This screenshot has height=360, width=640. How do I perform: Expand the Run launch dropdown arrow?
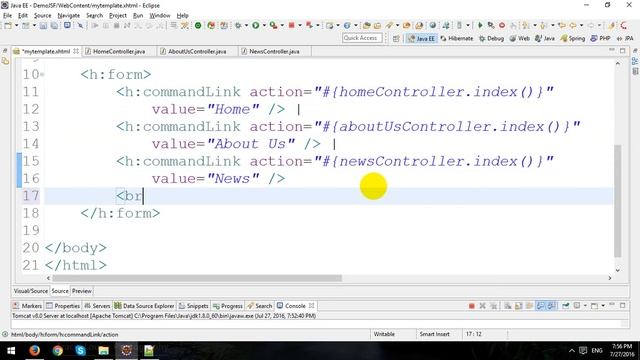click(264, 25)
